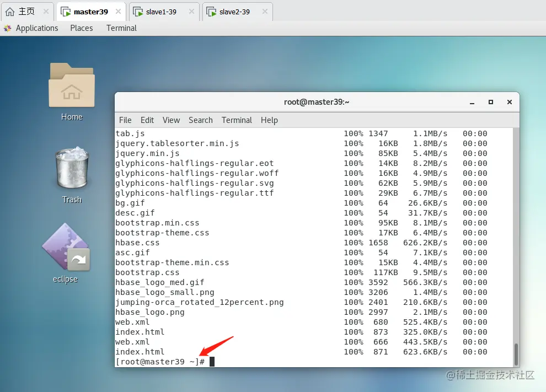Click the bootstrap-theme.css line
The height and width of the screenshot is (392, 546).
pos(301,233)
